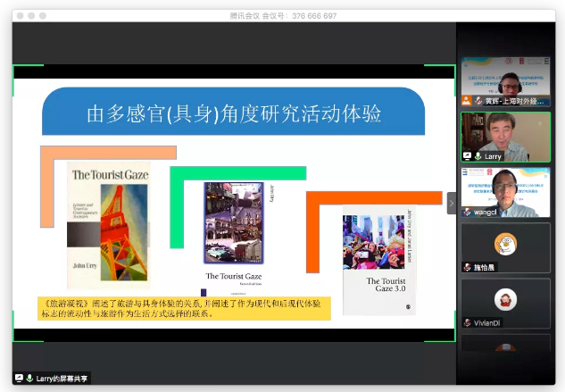Click the first Tourist Gaze book cover
Image resolution: width=565 pixels, height=392 pixels.
point(108,223)
